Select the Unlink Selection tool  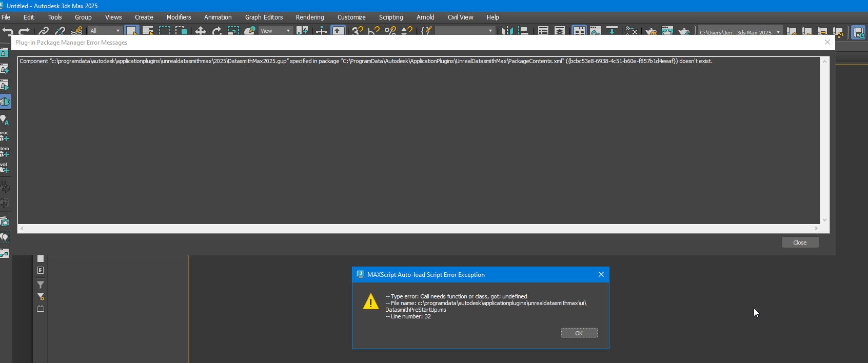pyautogui.click(x=60, y=31)
